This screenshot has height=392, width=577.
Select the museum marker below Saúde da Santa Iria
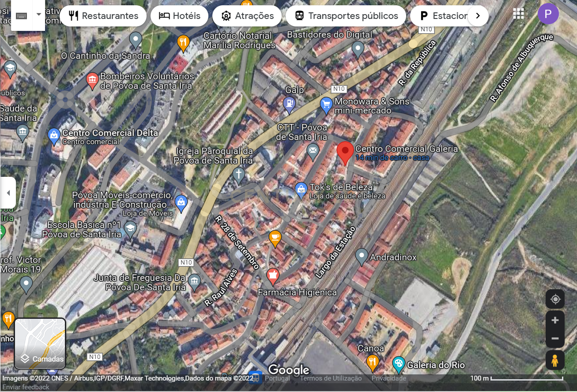click(x=22, y=132)
